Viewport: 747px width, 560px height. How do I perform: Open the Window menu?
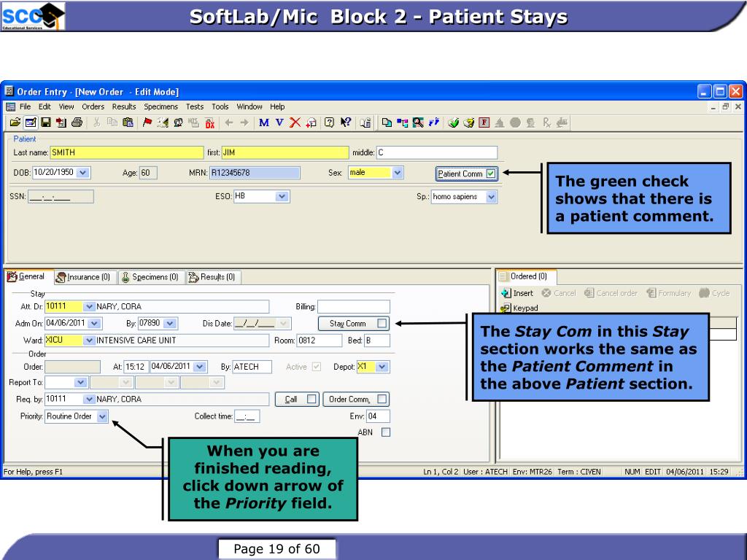[249, 106]
